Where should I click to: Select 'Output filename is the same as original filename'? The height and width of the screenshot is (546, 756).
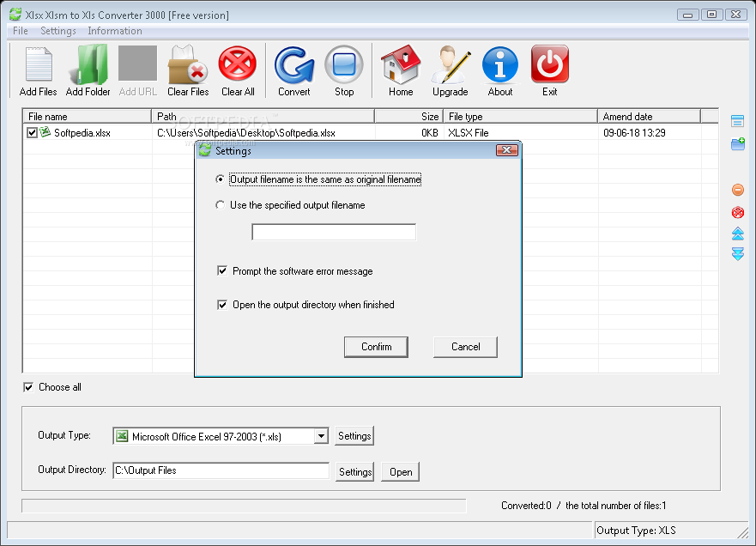(x=221, y=179)
